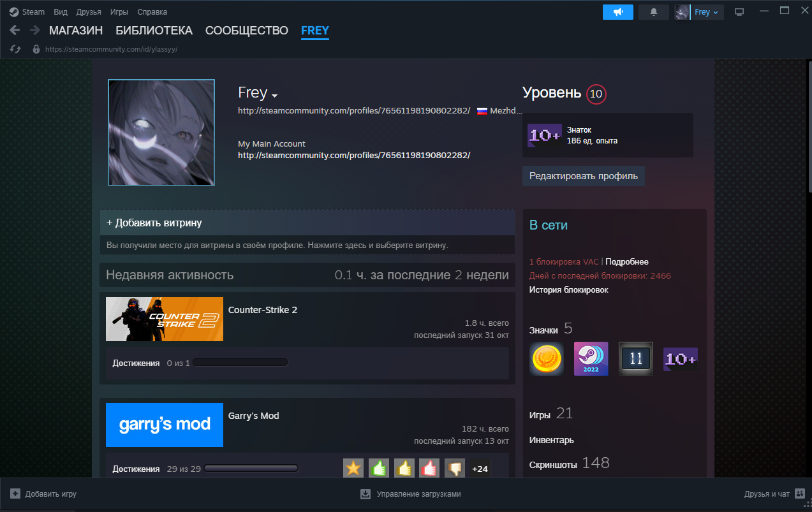
Task: Expand the arrow next to Frey profile name
Action: point(275,96)
